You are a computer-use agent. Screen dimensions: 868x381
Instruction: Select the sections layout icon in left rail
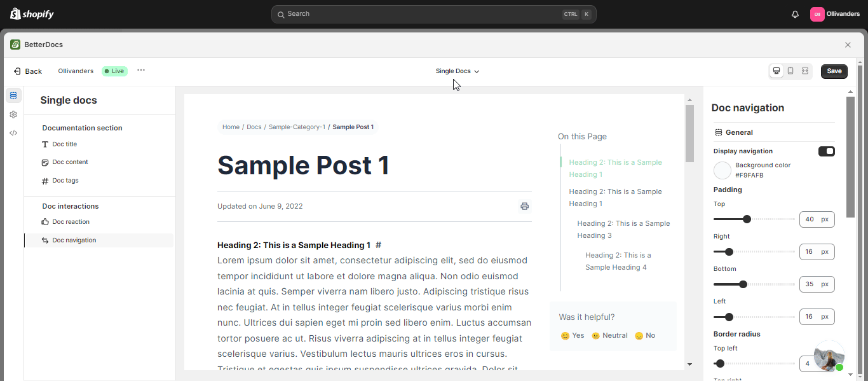pos(13,96)
